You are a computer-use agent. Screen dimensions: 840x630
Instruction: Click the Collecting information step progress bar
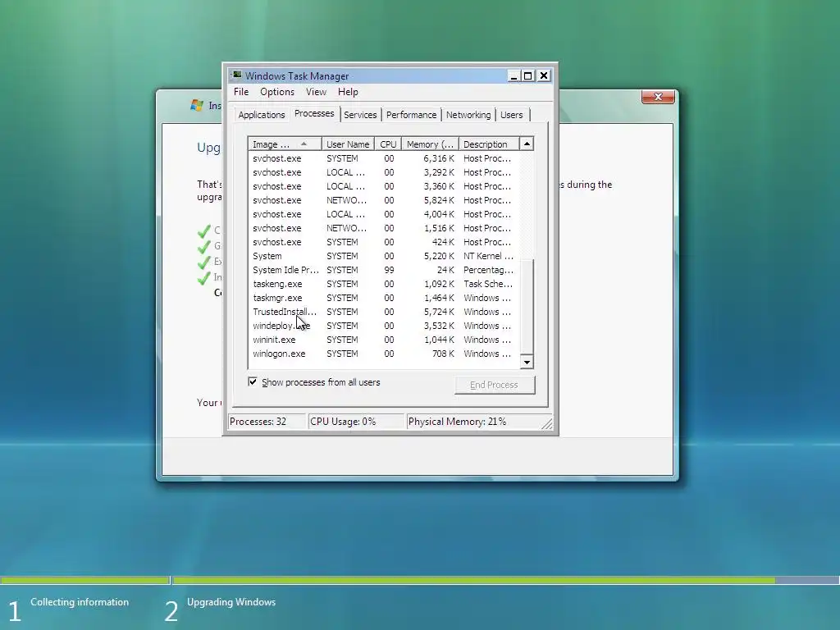[x=85, y=580]
